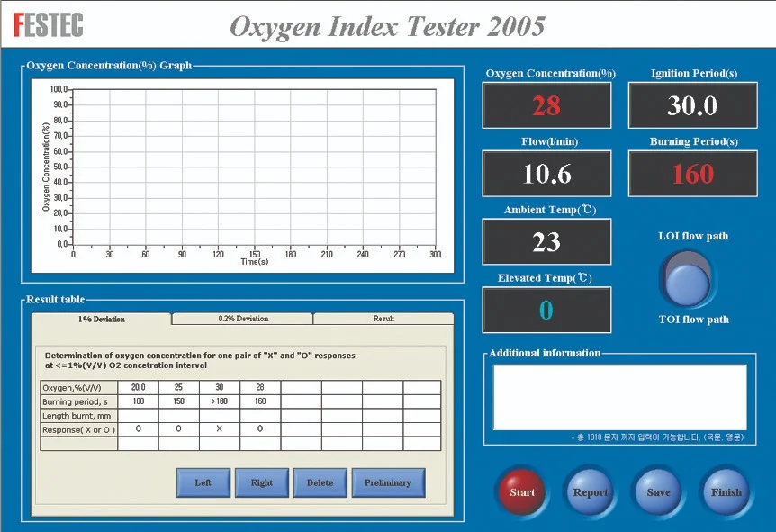Save the current test data

(658, 491)
